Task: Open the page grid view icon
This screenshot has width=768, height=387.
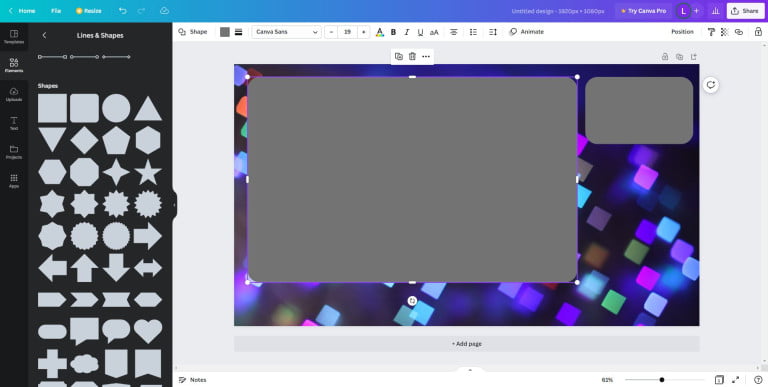Action: (719, 380)
